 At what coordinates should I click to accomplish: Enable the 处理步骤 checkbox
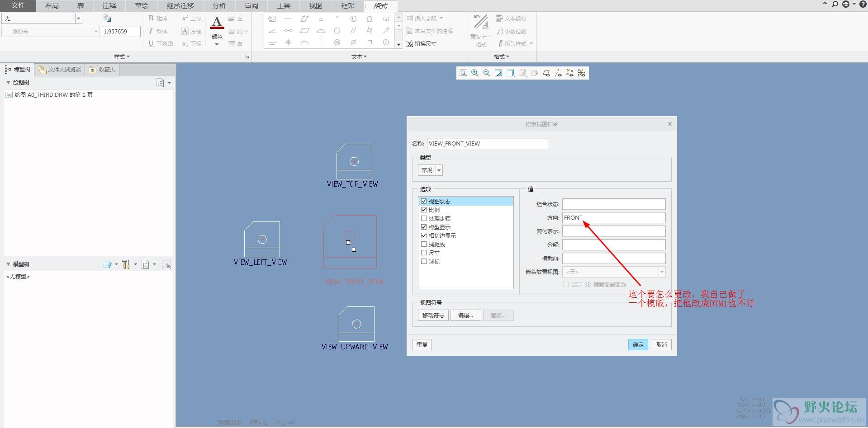tap(424, 219)
